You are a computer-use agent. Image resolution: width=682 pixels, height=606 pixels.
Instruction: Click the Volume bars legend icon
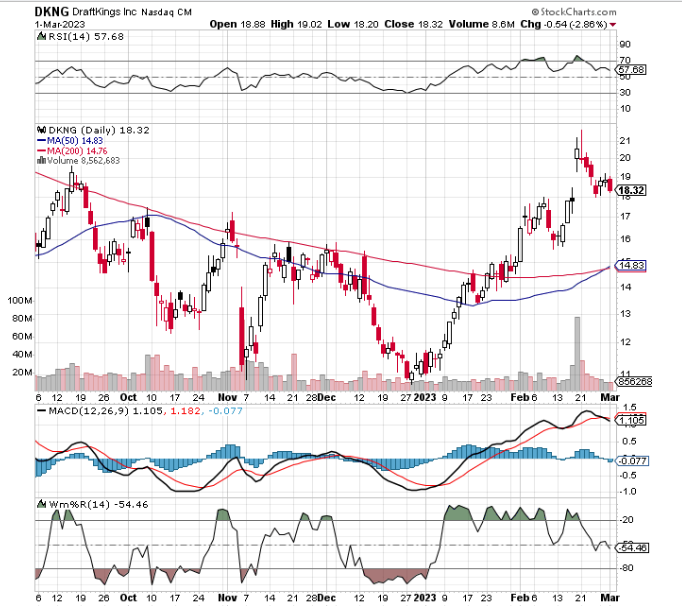click(41, 161)
